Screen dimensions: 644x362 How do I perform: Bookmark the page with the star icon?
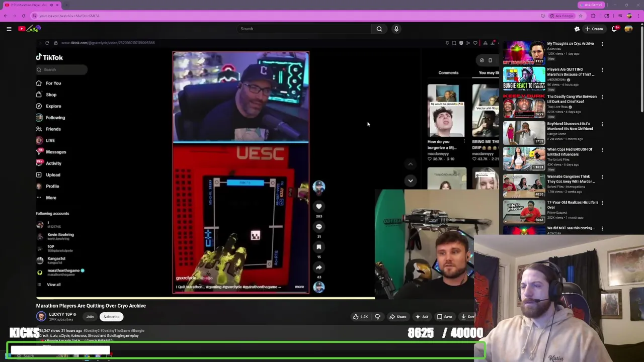coord(580,16)
